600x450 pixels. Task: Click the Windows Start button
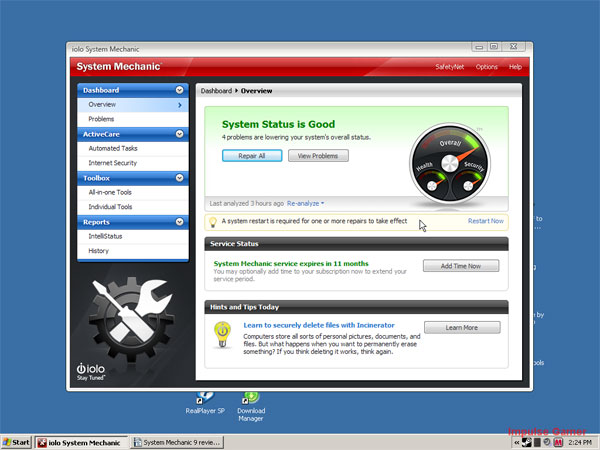point(16,442)
